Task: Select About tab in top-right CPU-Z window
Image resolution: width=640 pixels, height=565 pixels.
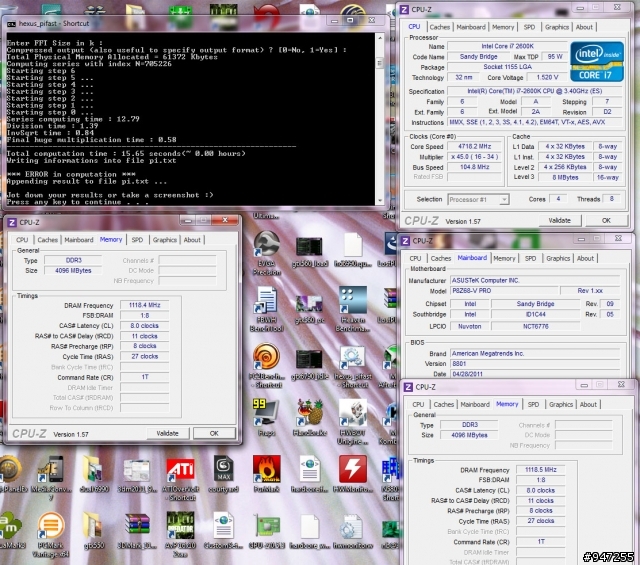Action: (x=584, y=27)
